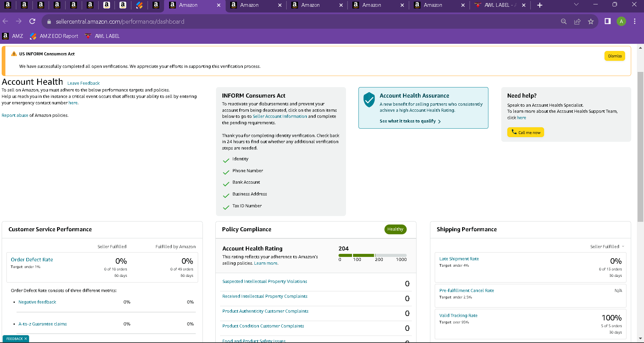This screenshot has height=343, width=644.
Task: Close the AWL LABEL tab
Action: (x=524, y=5)
